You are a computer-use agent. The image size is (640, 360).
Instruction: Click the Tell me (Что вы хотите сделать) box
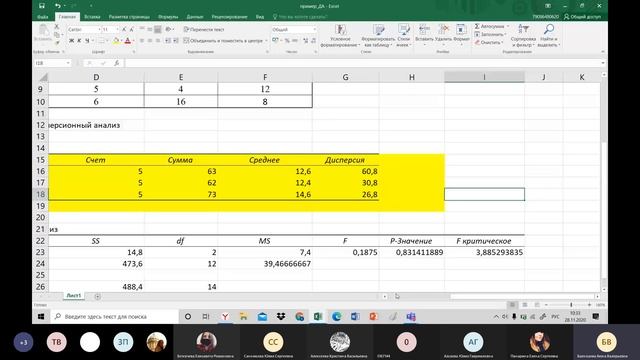(300, 17)
